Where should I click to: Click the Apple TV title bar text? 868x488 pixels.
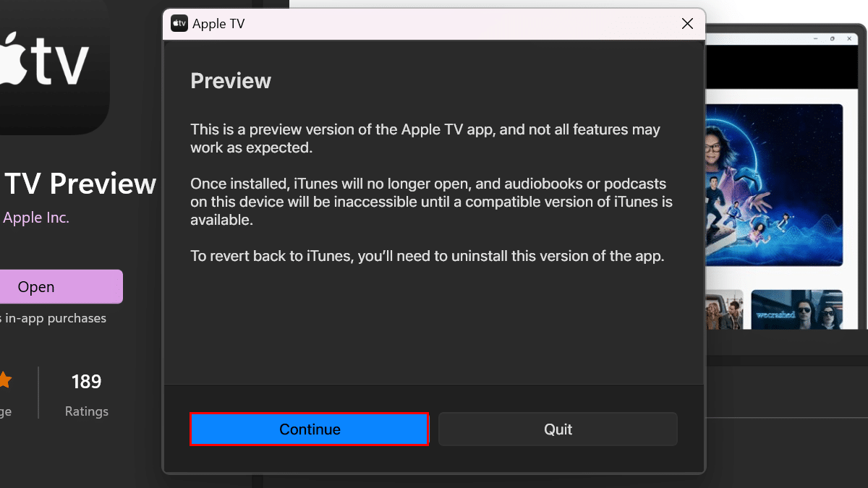tap(218, 24)
